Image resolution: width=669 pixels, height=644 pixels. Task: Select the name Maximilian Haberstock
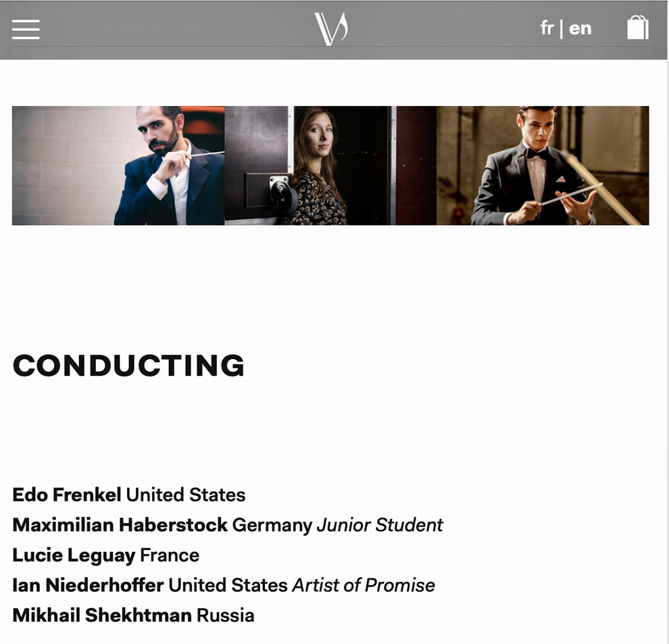pyautogui.click(x=120, y=525)
